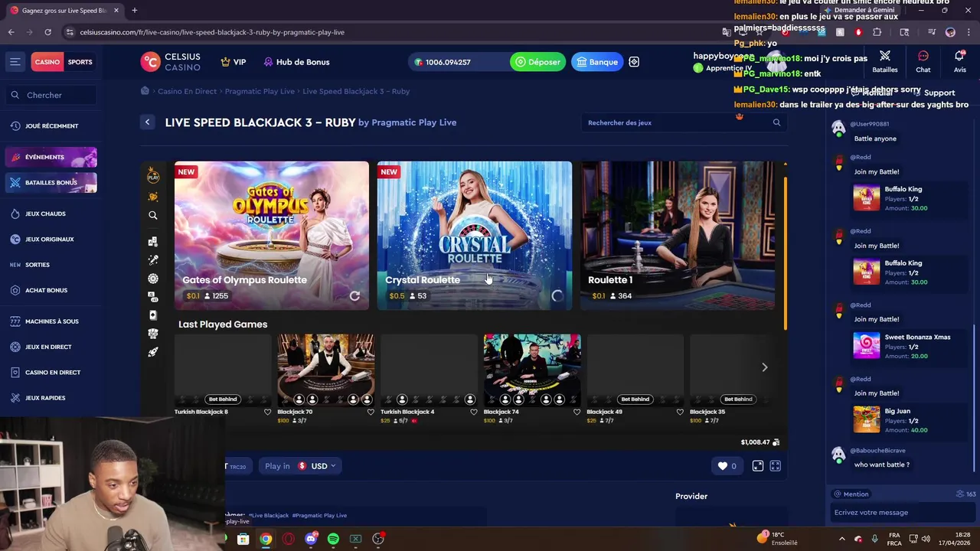Favorite Turkish Blackjack 4 with heart

click(x=473, y=412)
